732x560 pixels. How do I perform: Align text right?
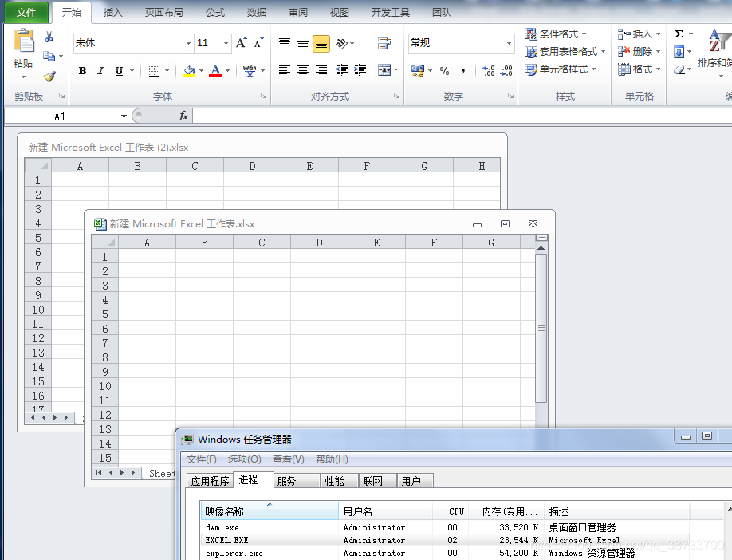pos(321,70)
